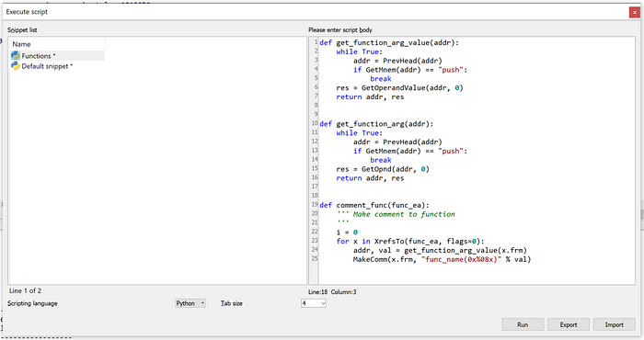Run the script with the Run button
Viewport: 644px width, 340px height.
pyautogui.click(x=523, y=324)
